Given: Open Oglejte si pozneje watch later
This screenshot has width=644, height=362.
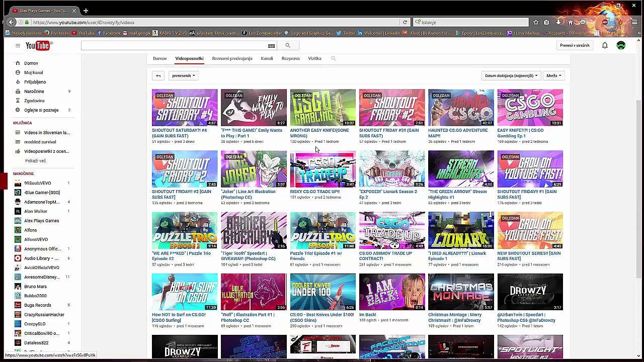Looking at the screenshot, I should (x=41, y=110).
